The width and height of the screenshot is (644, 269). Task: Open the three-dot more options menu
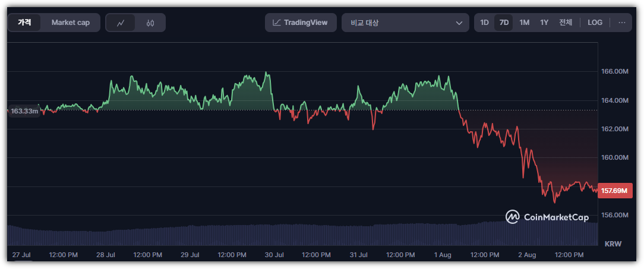coord(622,23)
